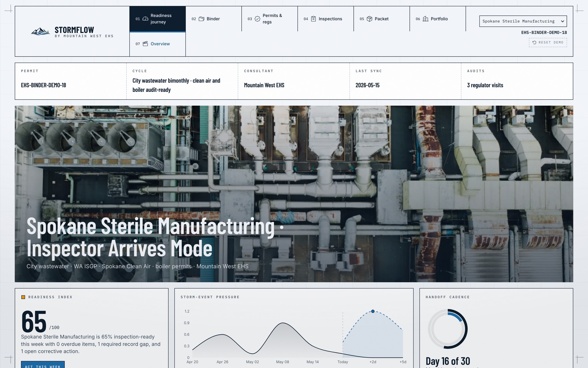Click the folder icon beside Binder
This screenshot has height=368, width=588.
tap(201, 19)
